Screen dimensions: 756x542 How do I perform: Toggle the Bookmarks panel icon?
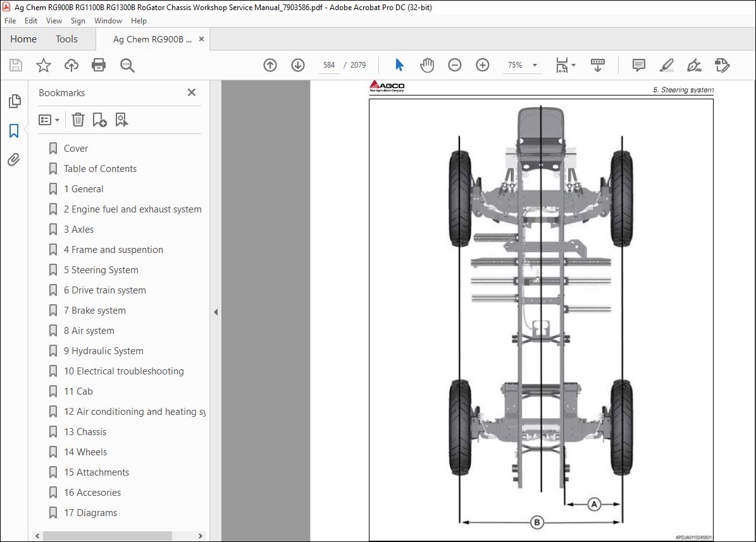pyautogui.click(x=14, y=131)
